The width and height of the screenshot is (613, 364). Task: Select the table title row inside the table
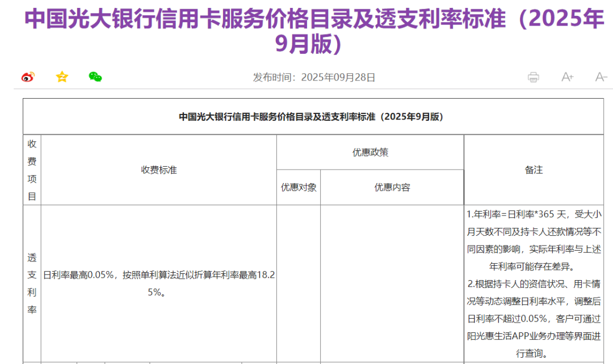tap(311, 117)
